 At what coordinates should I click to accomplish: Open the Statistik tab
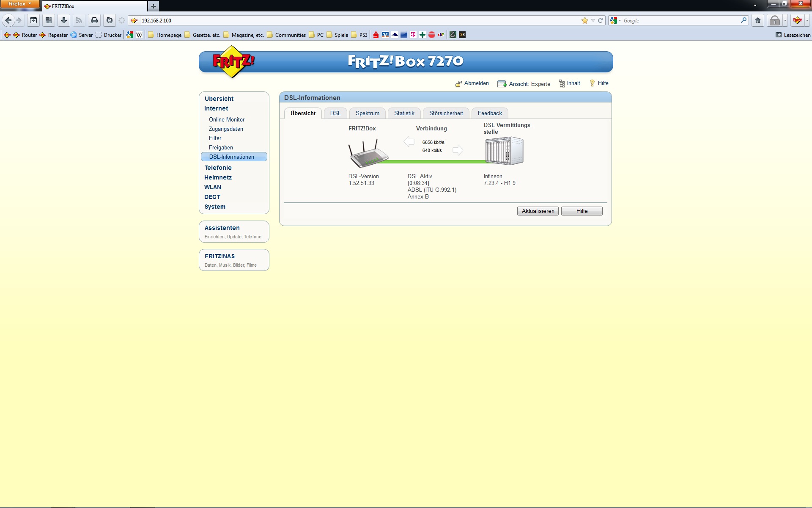pos(404,113)
